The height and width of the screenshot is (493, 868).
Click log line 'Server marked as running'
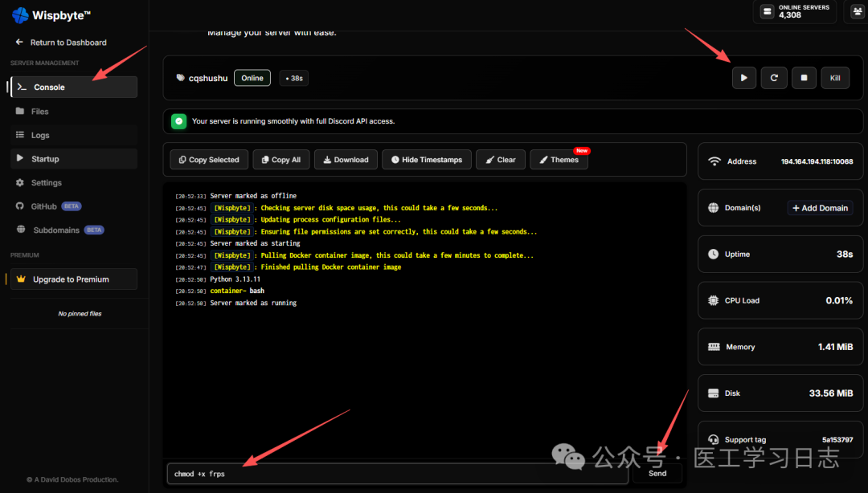pos(253,304)
